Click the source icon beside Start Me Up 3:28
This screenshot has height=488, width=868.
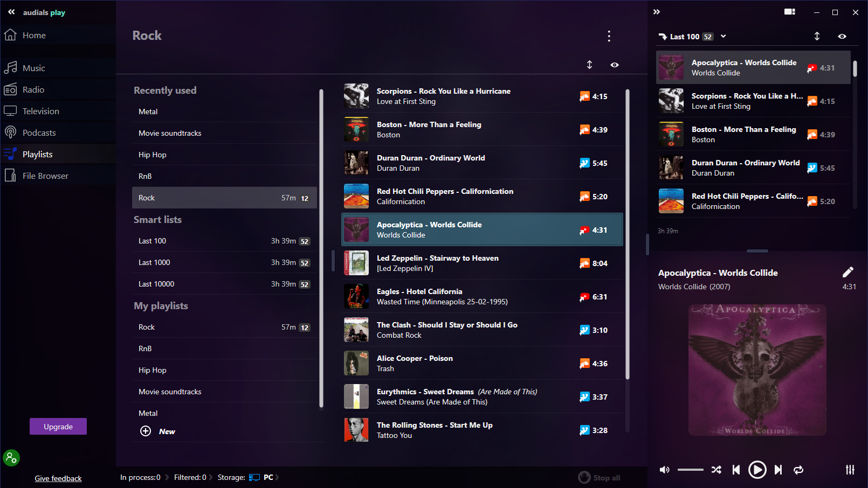(x=584, y=430)
